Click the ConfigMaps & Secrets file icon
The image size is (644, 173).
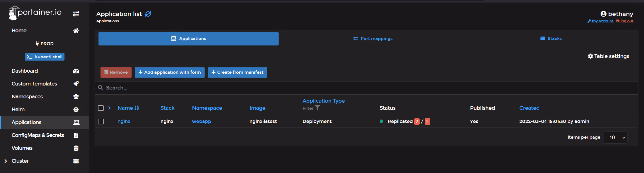[x=76, y=135]
